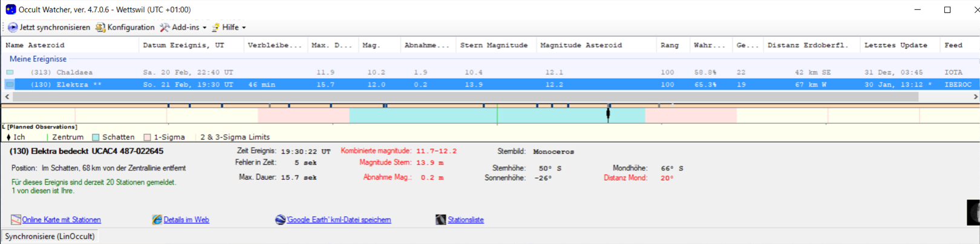Expand the Add-ins dropdown arrow
The image size is (980, 244).
click(204, 28)
